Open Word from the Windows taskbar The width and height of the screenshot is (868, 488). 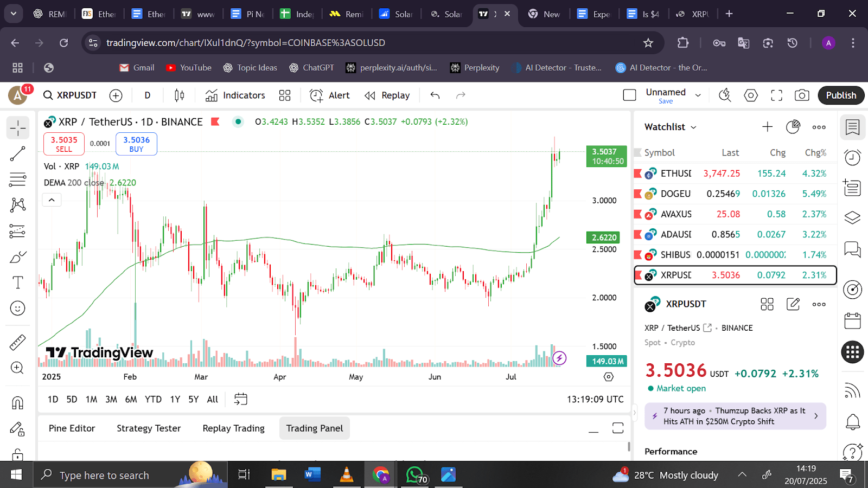pyautogui.click(x=312, y=476)
